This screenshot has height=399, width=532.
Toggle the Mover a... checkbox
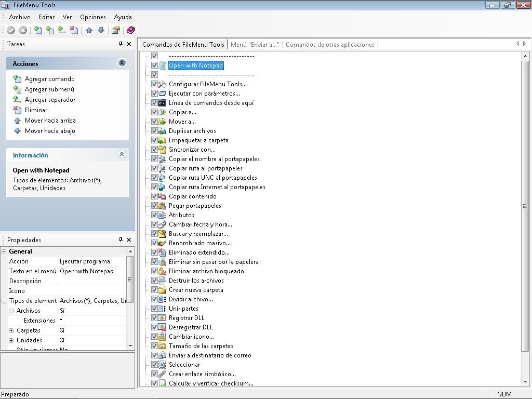pyautogui.click(x=154, y=122)
